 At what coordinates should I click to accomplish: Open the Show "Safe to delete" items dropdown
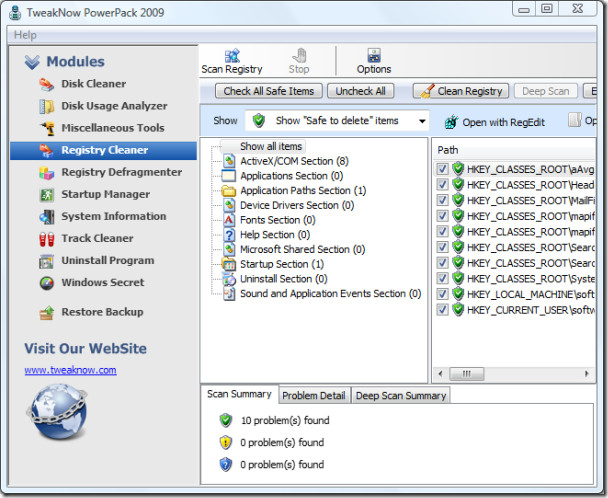(x=337, y=121)
